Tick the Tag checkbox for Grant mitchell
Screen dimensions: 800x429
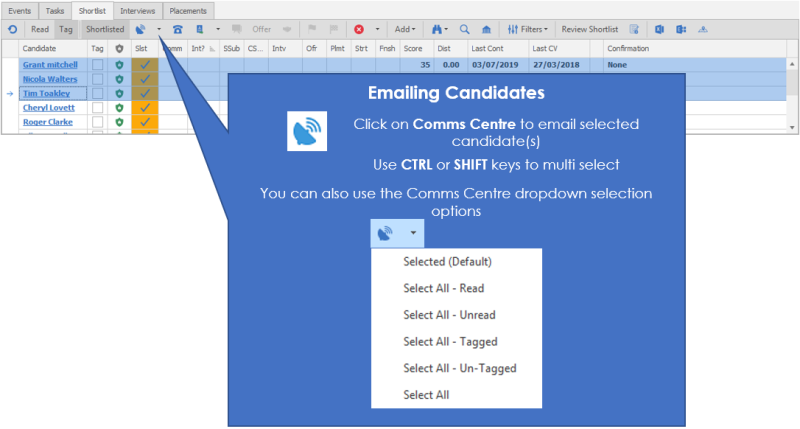click(x=97, y=65)
